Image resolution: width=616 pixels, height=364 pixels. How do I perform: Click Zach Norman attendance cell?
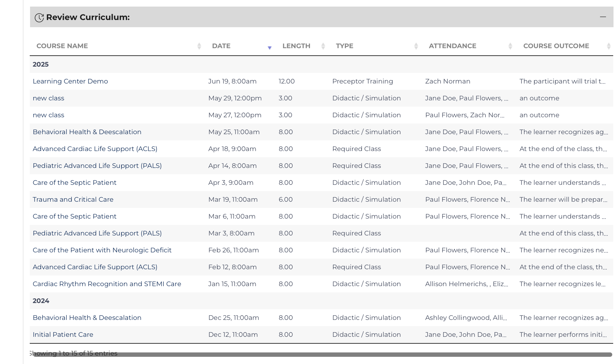[x=448, y=81]
